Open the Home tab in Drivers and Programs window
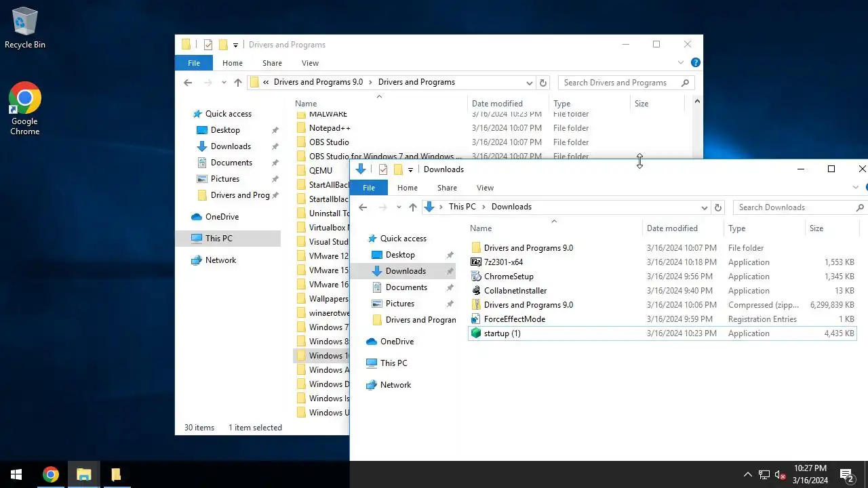Viewport: 868px width, 488px height. coord(233,63)
